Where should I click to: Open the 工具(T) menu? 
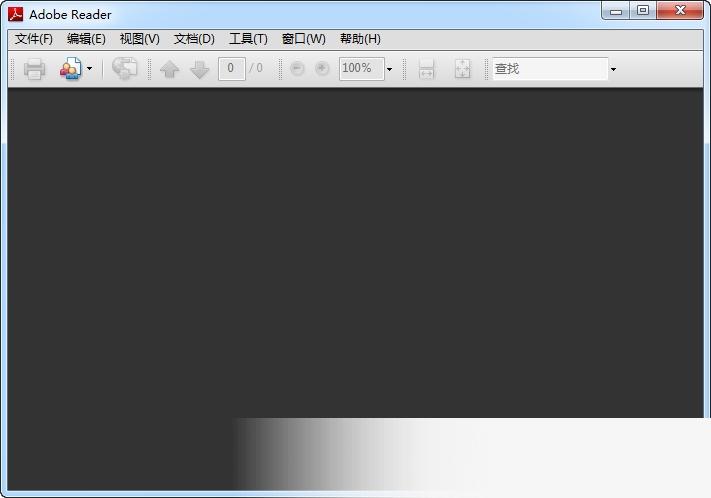point(248,39)
